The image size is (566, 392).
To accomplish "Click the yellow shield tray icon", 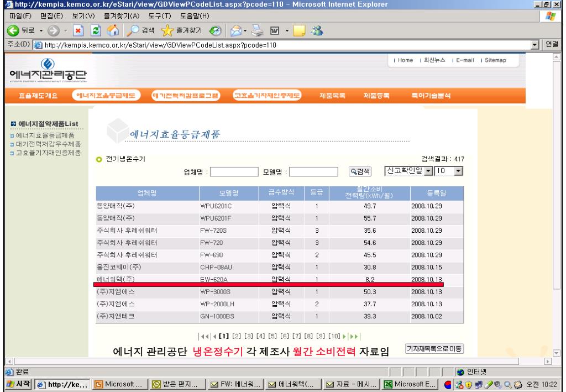I will [x=469, y=385].
